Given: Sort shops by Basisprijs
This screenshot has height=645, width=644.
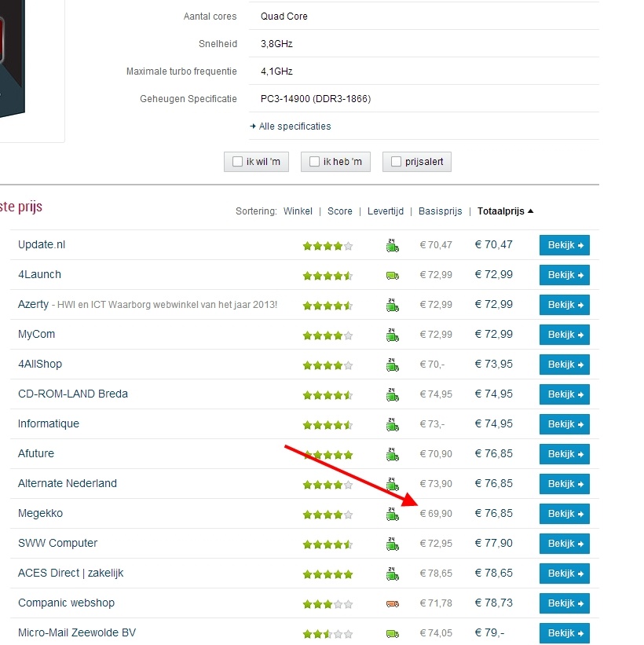Looking at the screenshot, I should pyautogui.click(x=440, y=211).
